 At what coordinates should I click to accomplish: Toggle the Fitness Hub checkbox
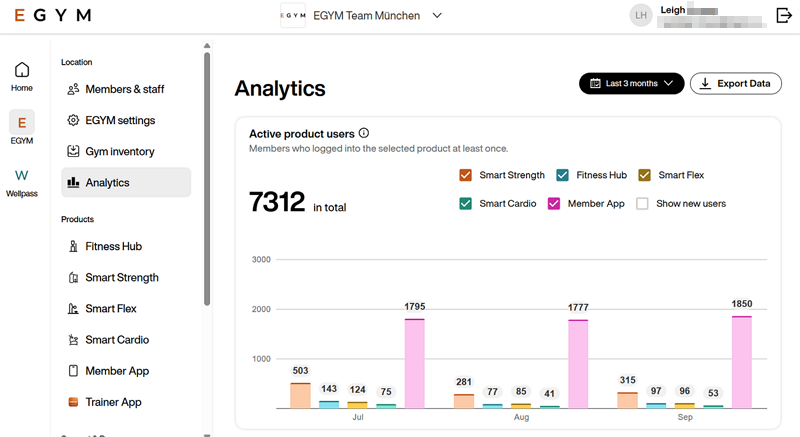(x=563, y=175)
